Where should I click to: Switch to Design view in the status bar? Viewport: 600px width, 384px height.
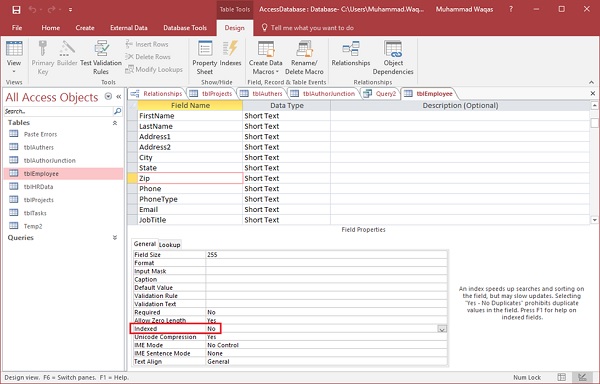click(582, 377)
